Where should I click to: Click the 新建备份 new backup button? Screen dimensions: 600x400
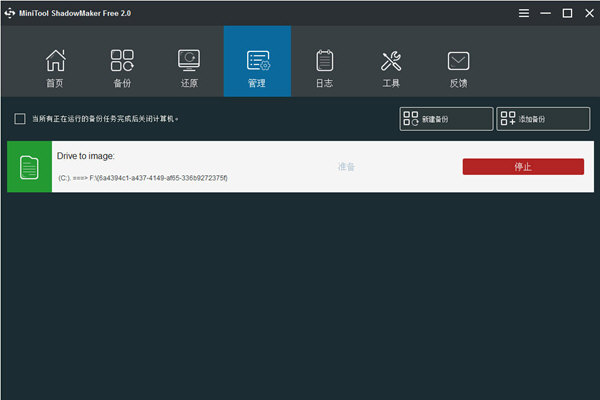pyautogui.click(x=446, y=119)
